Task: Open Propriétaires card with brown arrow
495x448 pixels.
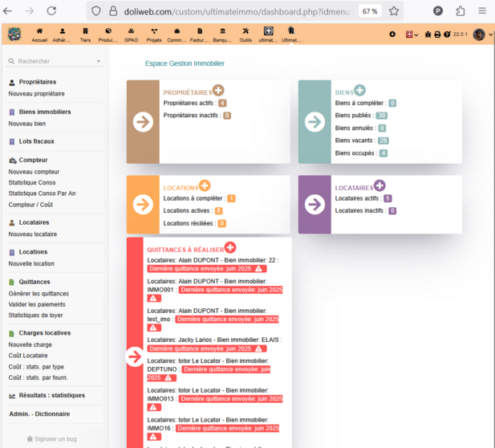Action: pos(143,122)
